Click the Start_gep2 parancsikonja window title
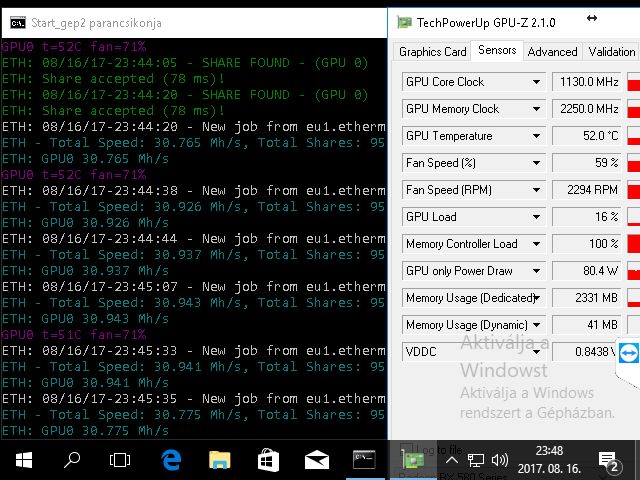The image size is (640, 480). 96,23
